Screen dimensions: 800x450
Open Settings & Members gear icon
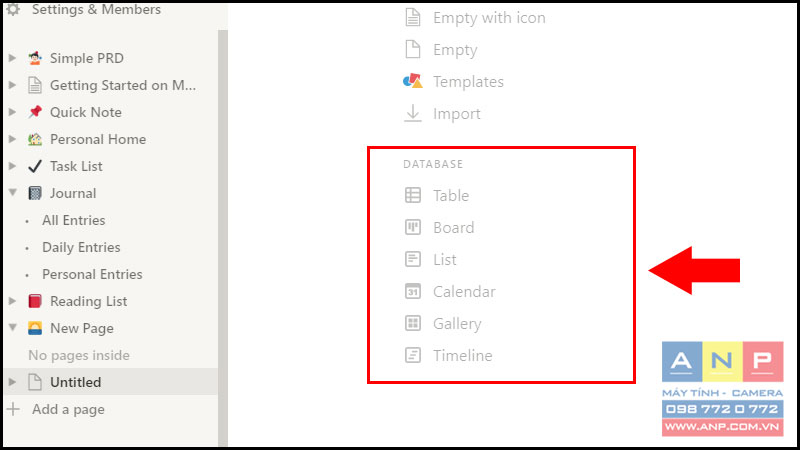point(13,9)
